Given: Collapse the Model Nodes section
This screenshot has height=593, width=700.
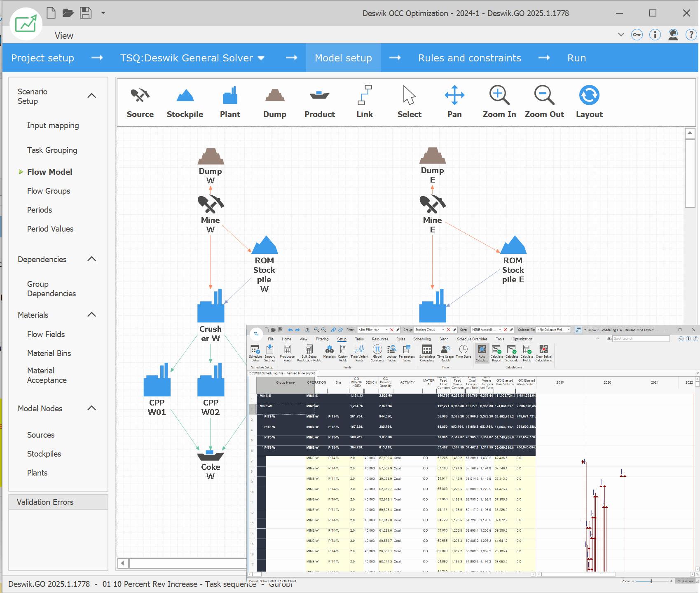Looking at the screenshot, I should (x=92, y=408).
